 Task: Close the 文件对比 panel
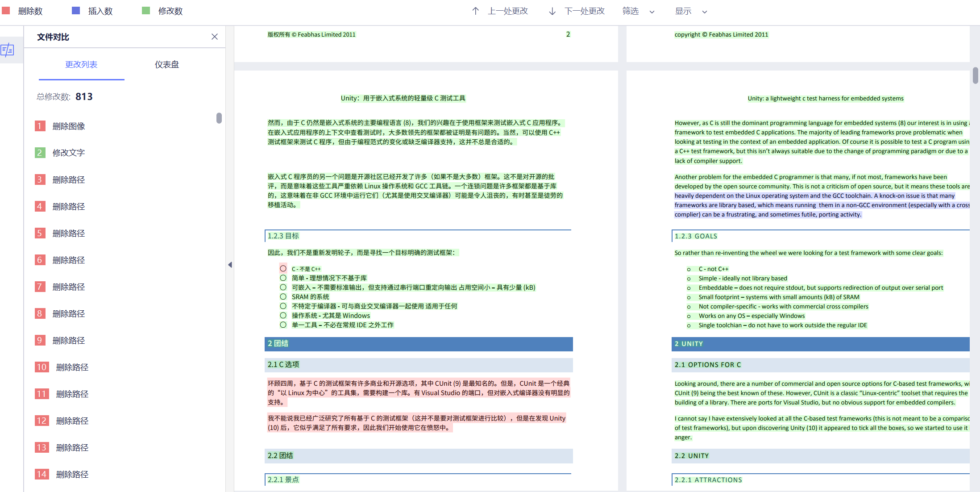[215, 37]
